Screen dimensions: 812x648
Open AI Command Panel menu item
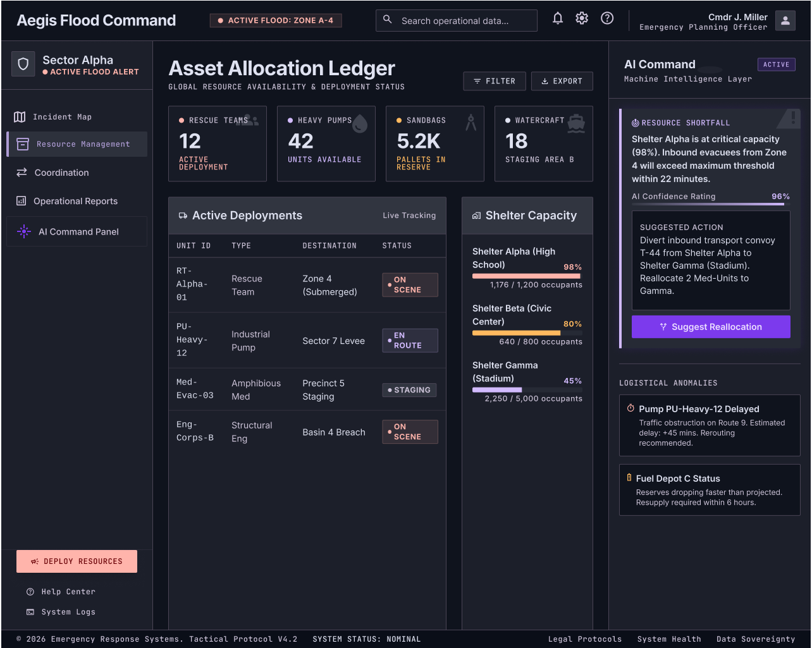click(77, 232)
